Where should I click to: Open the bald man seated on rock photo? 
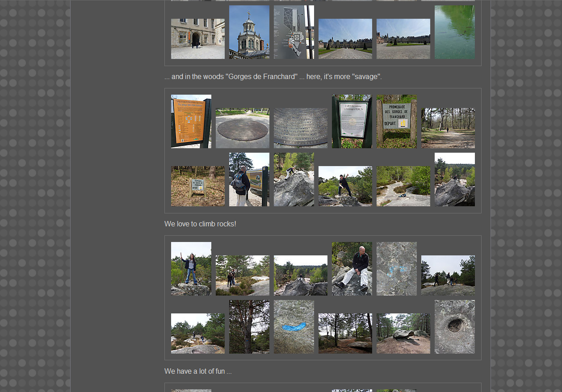[x=352, y=269]
